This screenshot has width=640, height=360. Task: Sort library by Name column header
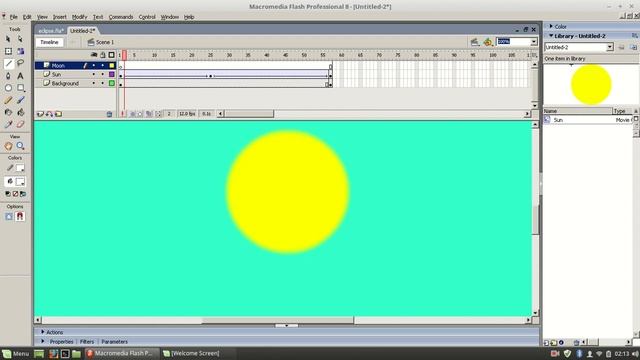coord(578,111)
